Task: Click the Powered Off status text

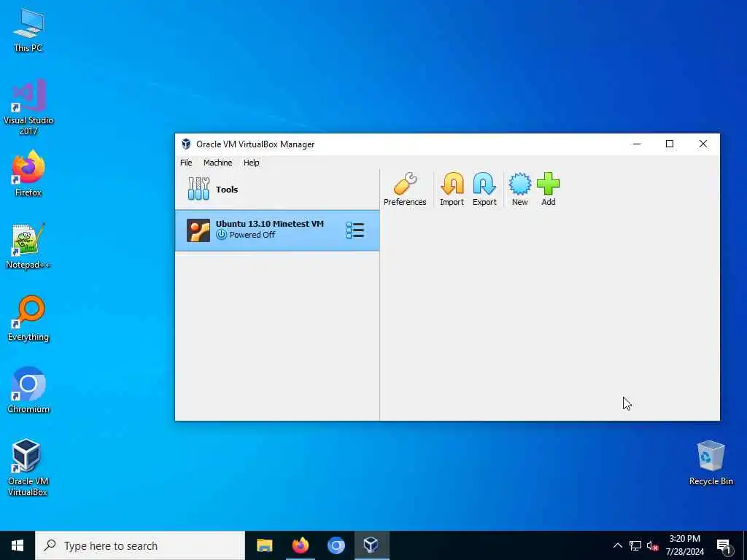Action: tap(252, 235)
